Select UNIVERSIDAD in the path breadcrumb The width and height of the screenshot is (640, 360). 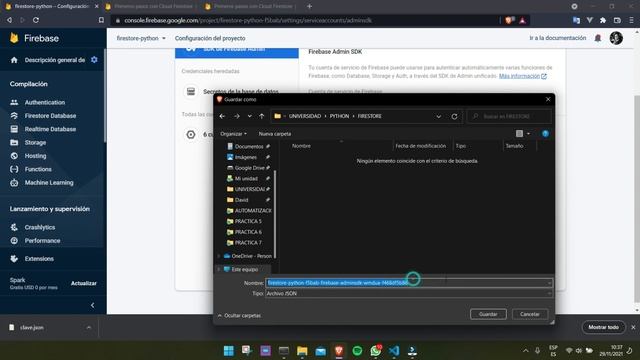coord(304,116)
